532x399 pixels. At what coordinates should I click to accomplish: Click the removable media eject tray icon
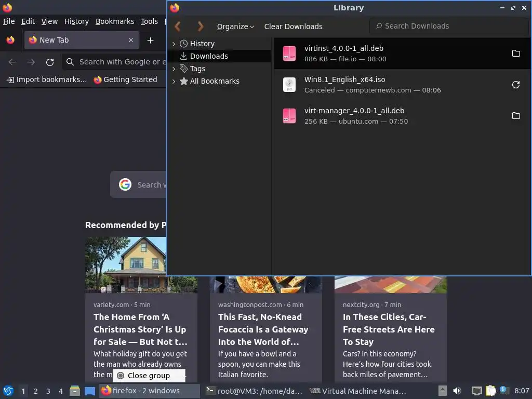442,391
